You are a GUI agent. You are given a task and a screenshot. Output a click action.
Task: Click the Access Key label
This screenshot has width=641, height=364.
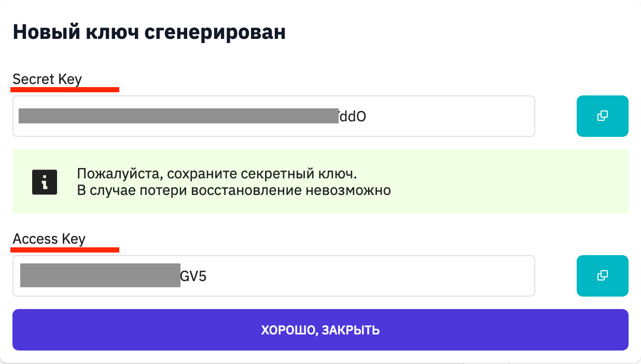[x=49, y=239]
